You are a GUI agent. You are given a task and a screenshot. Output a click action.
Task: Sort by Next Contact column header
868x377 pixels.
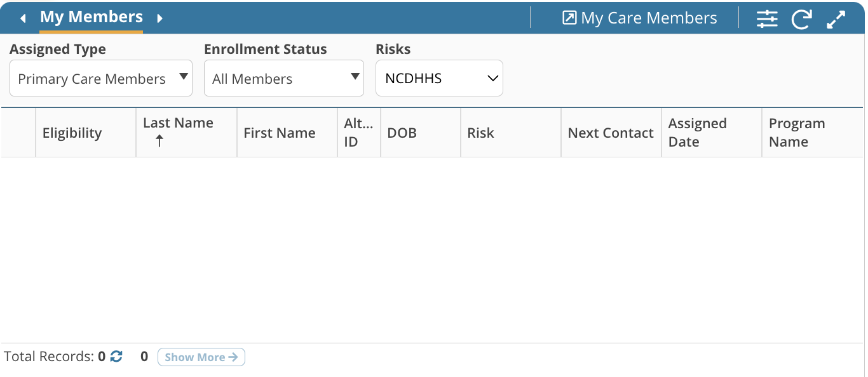pyautogui.click(x=611, y=133)
